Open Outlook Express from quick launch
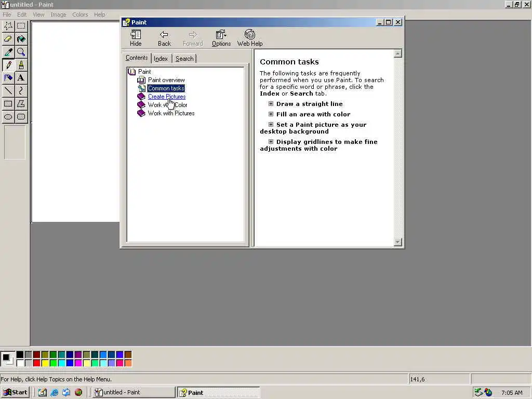This screenshot has width=532, height=399. coord(66,392)
